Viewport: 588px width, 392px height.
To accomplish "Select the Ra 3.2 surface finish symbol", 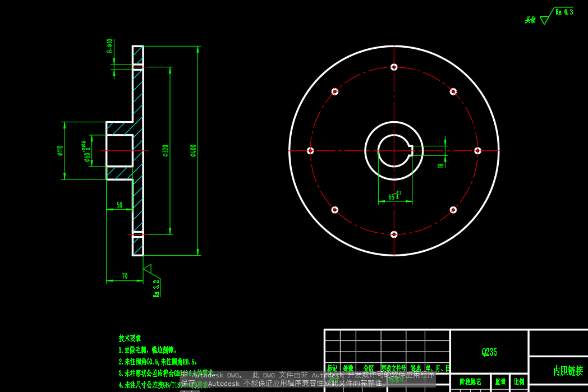I will (152, 280).
